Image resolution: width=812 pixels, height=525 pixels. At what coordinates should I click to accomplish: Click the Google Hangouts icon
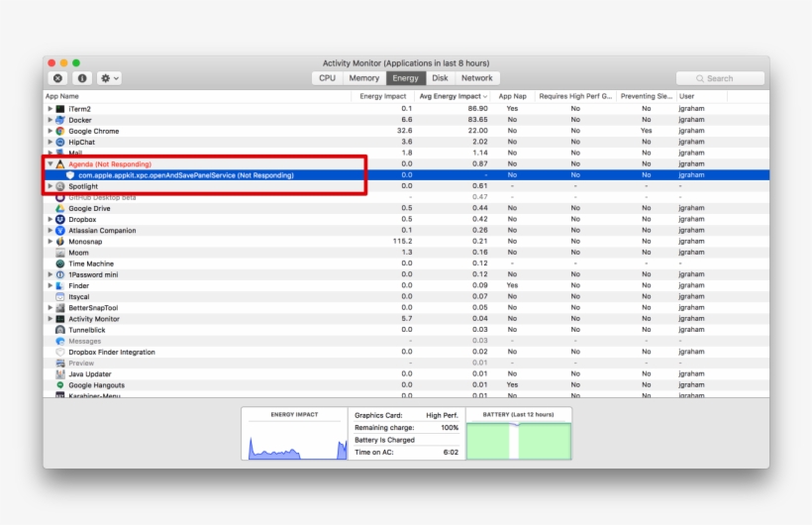pyautogui.click(x=60, y=385)
